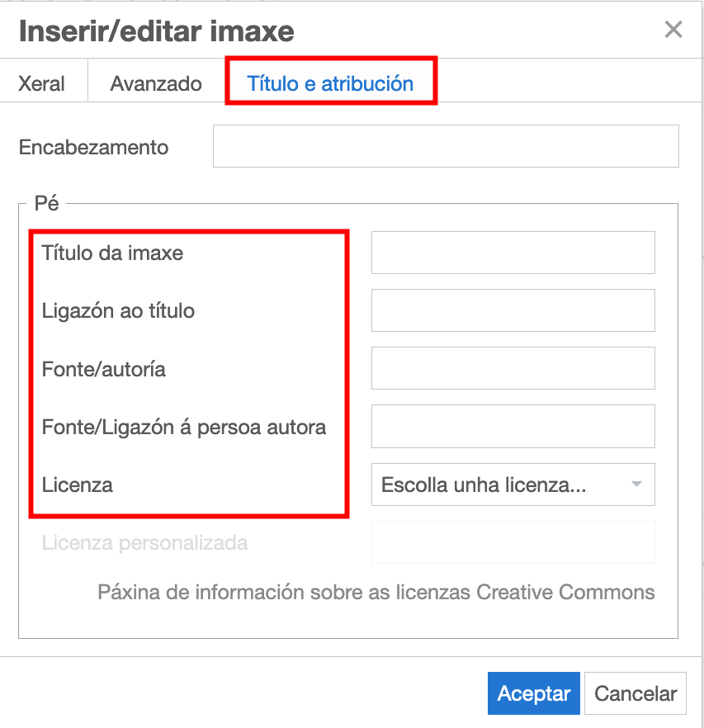The height and width of the screenshot is (728, 704).
Task: Open the Escolla unha licenza dropdown
Action: (x=513, y=485)
